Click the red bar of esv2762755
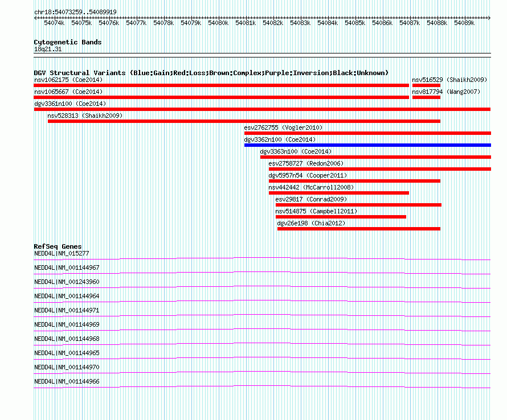Screen dimensions: 507x420 click(367, 133)
